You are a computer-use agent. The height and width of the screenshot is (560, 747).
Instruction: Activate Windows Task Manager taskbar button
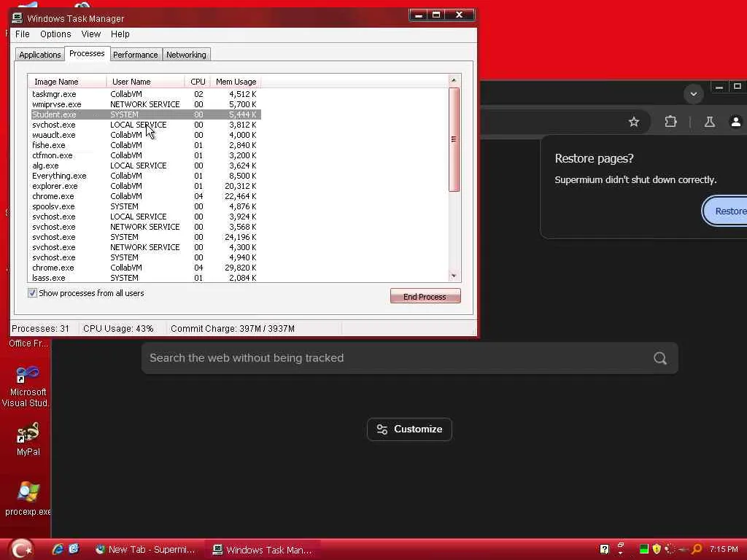(x=263, y=550)
